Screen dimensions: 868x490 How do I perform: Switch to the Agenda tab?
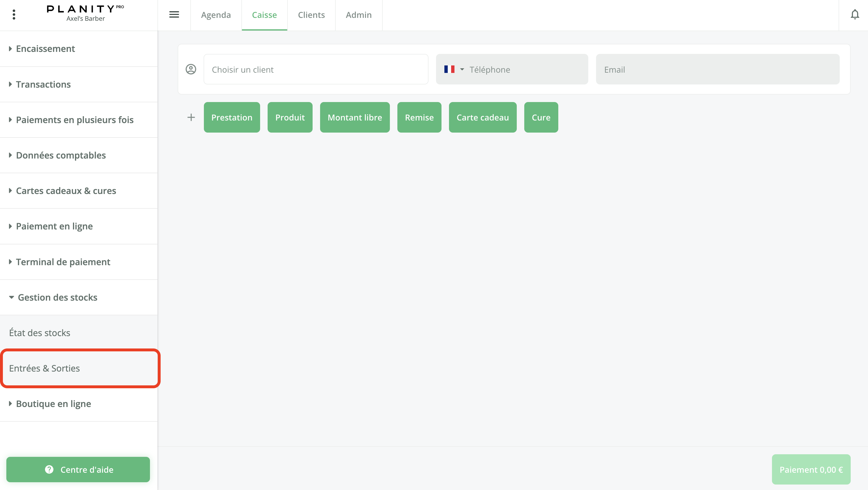click(x=216, y=15)
